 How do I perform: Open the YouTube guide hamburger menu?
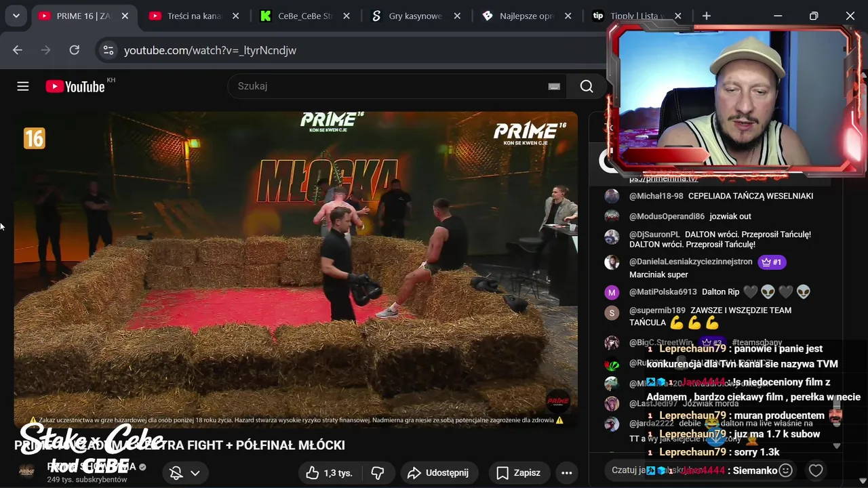pos(23,86)
